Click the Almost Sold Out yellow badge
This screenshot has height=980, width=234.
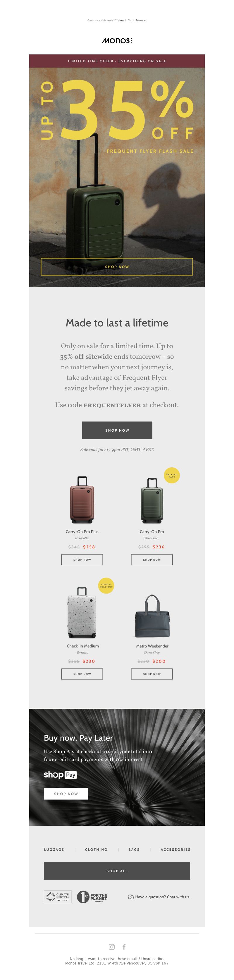pos(106,586)
